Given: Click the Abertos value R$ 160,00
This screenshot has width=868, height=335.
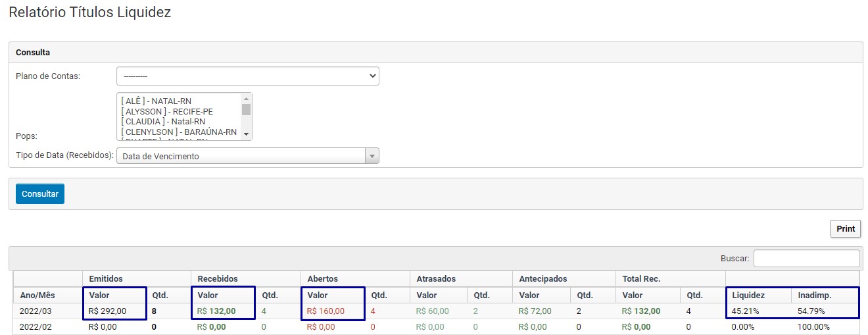Looking at the screenshot, I should point(326,311).
